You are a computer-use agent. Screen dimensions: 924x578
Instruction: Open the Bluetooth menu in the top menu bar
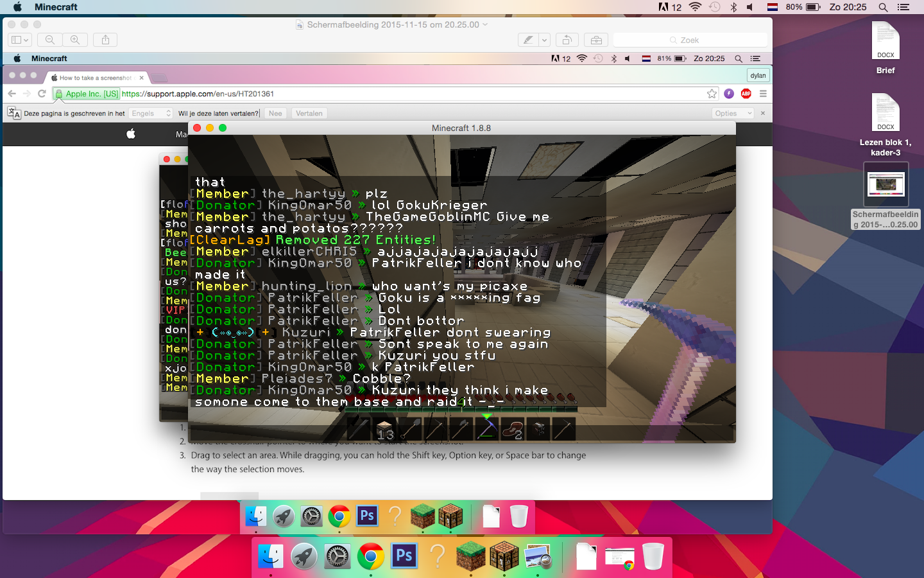coord(733,7)
